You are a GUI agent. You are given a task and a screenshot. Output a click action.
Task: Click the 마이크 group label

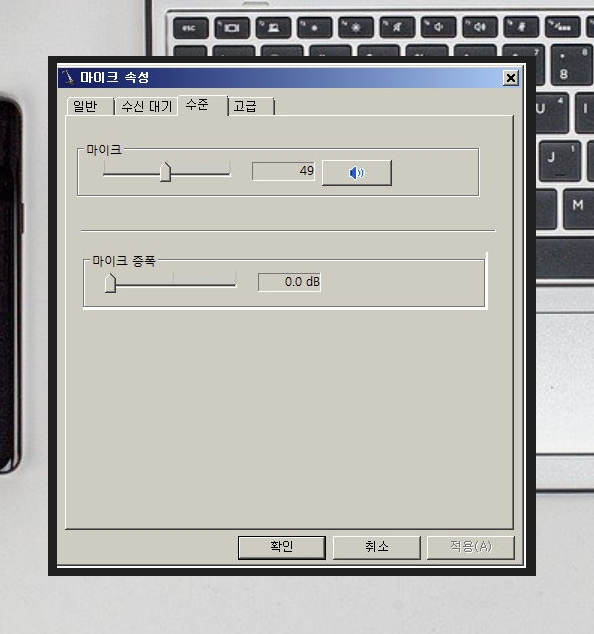pyautogui.click(x=104, y=150)
